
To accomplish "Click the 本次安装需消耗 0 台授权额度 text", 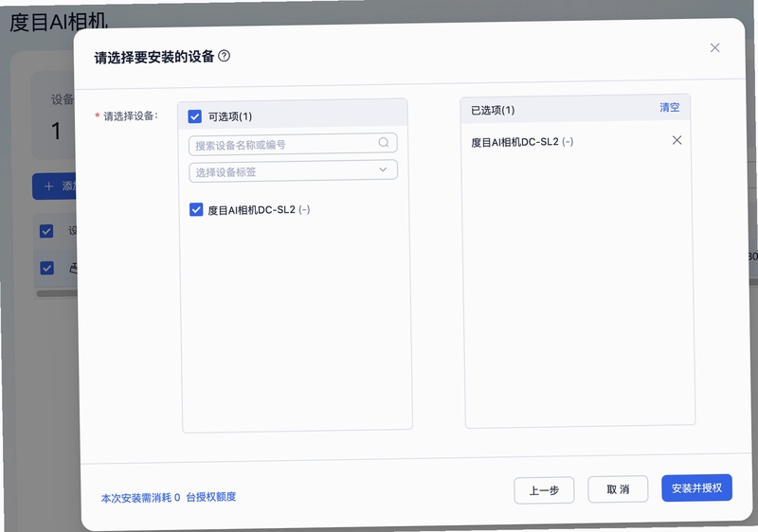I will pos(169,497).
